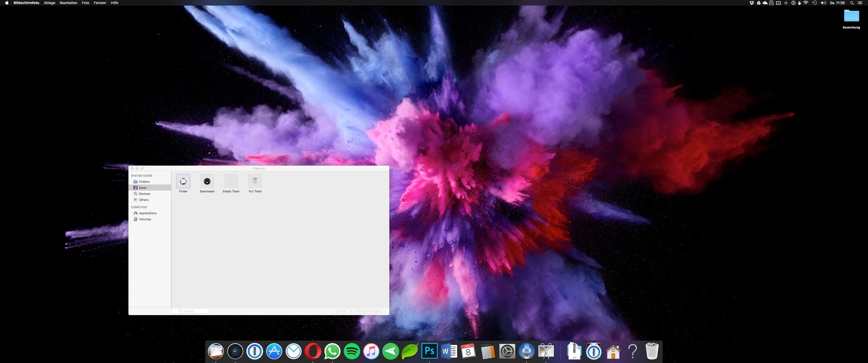This screenshot has width=868, height=363.
Task: Click the Apply Changes button
Action: [368, 311]
